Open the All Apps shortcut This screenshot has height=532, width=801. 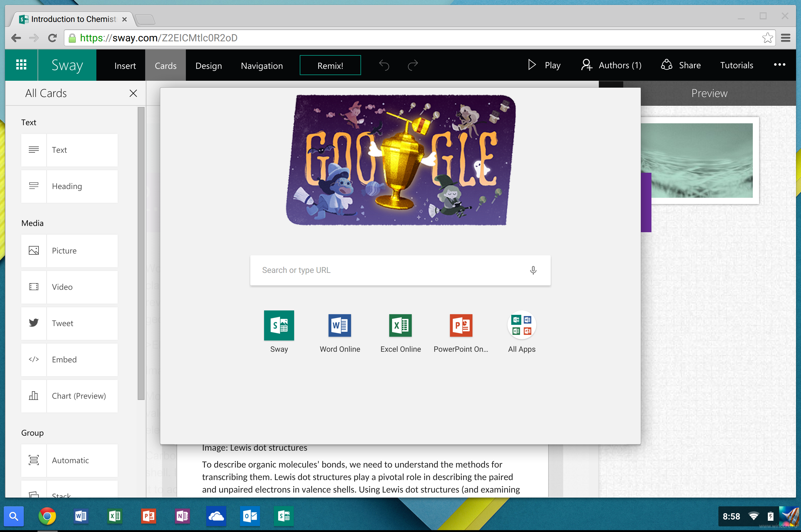pyautogui.click(x=522, y=332)
